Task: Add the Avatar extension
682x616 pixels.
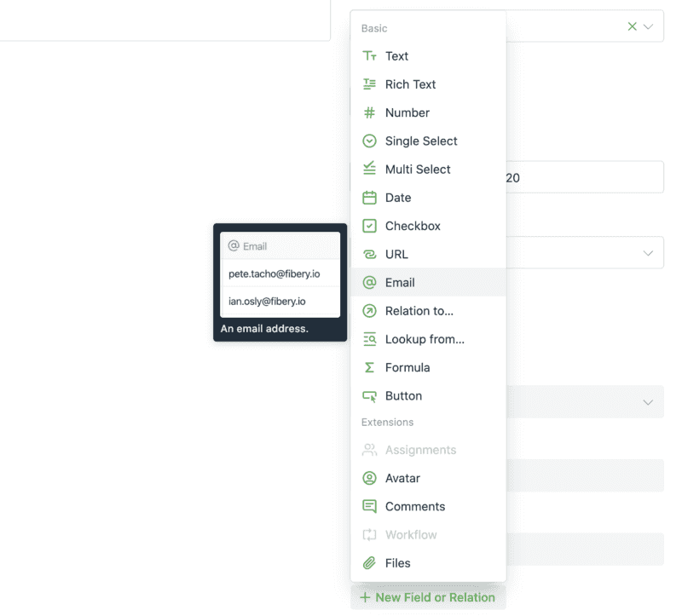Action: pos(402,478)
